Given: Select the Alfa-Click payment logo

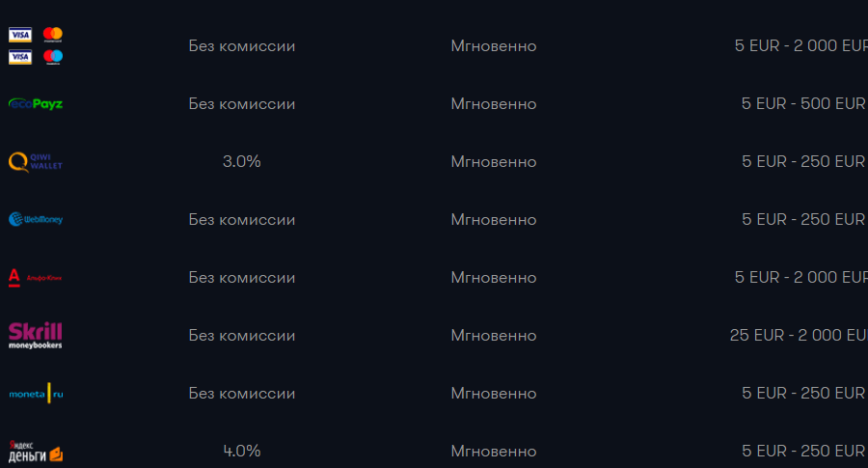Looking at the screenshot, I should coord(36,277).
